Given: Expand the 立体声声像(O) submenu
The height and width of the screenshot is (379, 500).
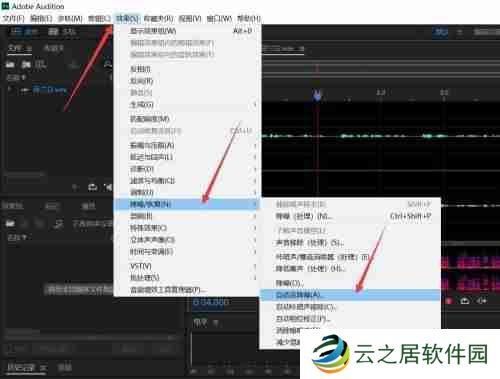Looking at the screenshot, I should [x=187, y=240].
